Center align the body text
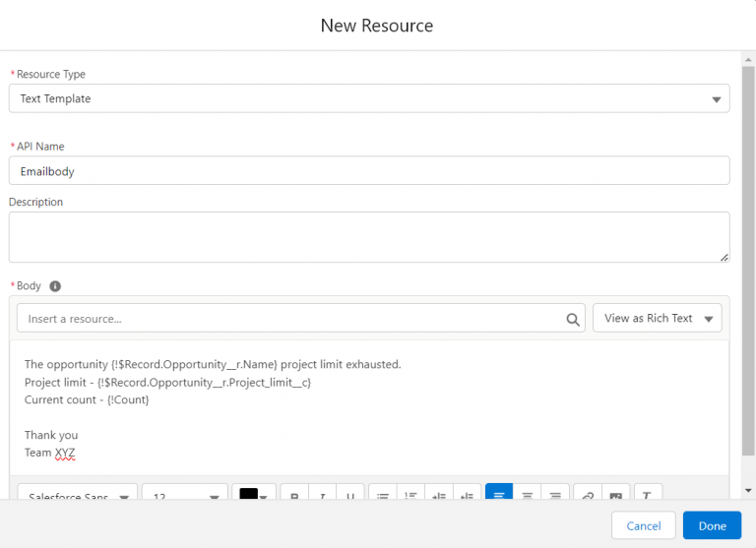This screenshot has height=548, width=756. coord(527,495)
